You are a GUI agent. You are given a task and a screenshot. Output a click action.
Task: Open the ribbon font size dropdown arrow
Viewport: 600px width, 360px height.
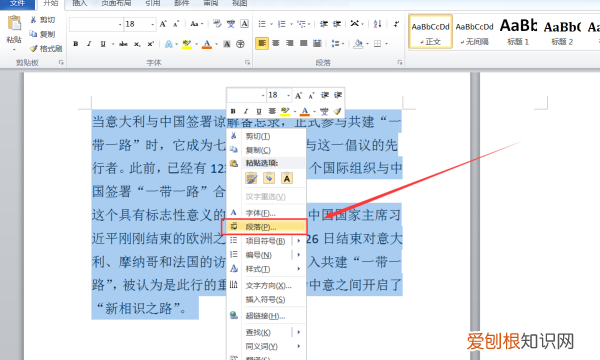point(153,24)
